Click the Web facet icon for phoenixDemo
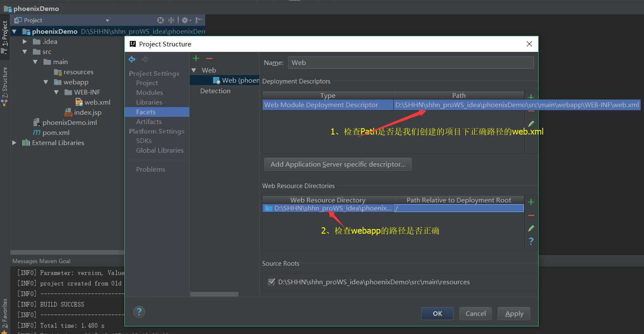644x334 pixels. (x=217, y=81)
